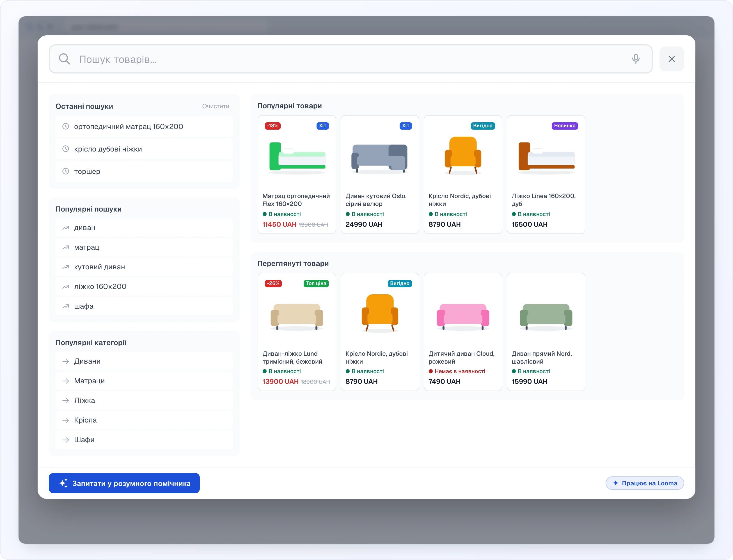
Task: Click the -26% discount badge
Action: click(273, 283)
